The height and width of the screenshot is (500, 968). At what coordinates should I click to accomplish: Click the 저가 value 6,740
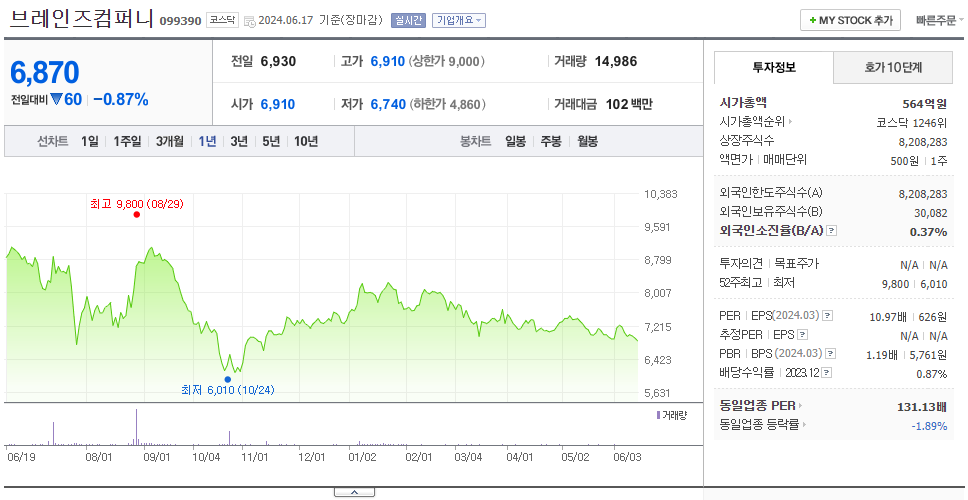(x=388, y=104)
